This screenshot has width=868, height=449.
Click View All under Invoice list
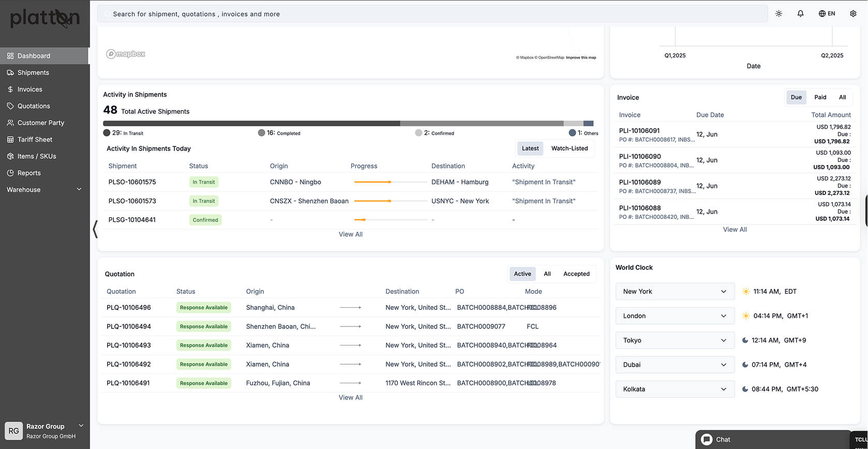coord(735,230)
